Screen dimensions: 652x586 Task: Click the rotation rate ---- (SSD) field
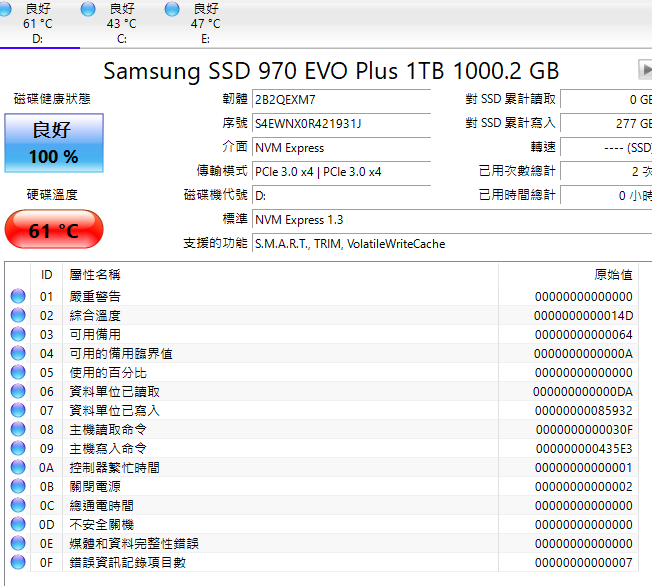pos(606,148)
